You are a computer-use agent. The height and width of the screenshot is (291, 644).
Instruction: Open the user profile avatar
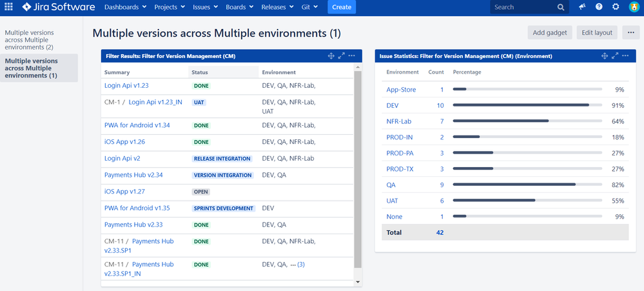click(x=634, y=7)
